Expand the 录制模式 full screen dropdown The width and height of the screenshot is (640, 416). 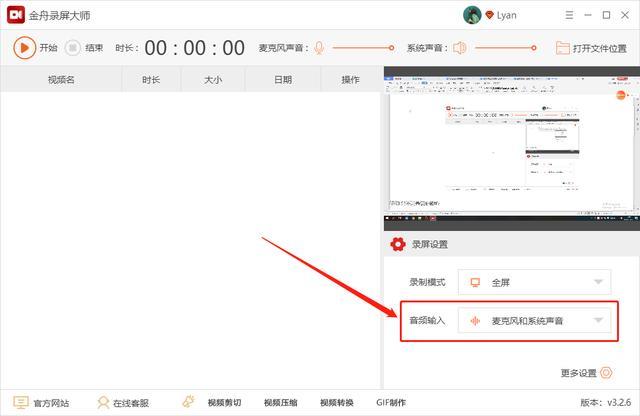pyautogui.click(x=534, y=282)
